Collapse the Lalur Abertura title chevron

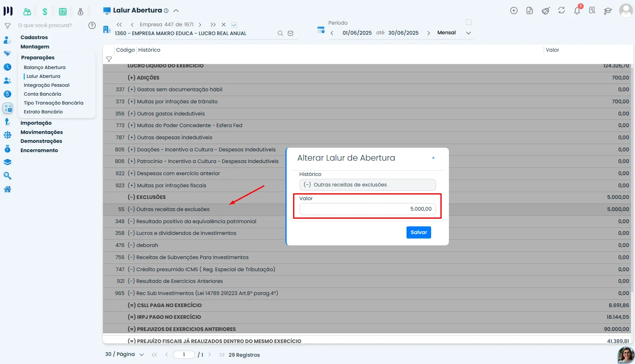(x=176, y=11)
